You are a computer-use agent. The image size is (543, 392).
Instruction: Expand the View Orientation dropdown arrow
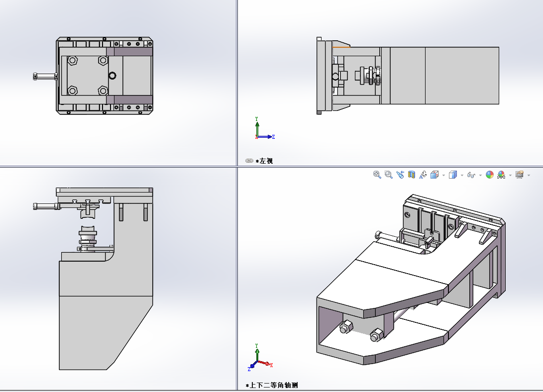click(443, 175)
